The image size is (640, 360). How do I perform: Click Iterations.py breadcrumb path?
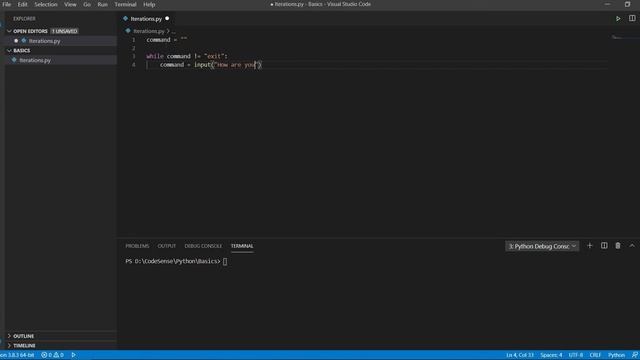149,31
